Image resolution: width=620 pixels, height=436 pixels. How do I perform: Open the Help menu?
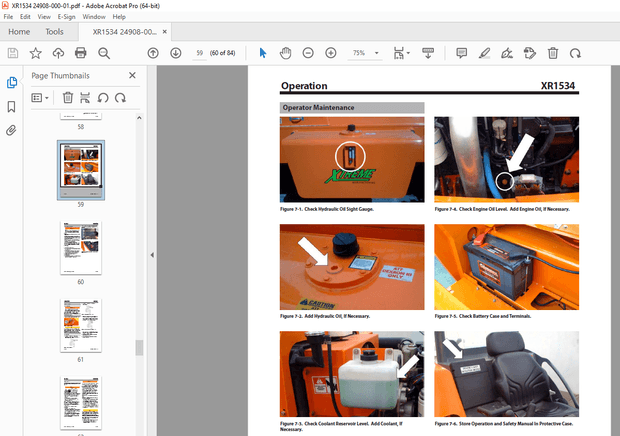[x=119, y=17]
